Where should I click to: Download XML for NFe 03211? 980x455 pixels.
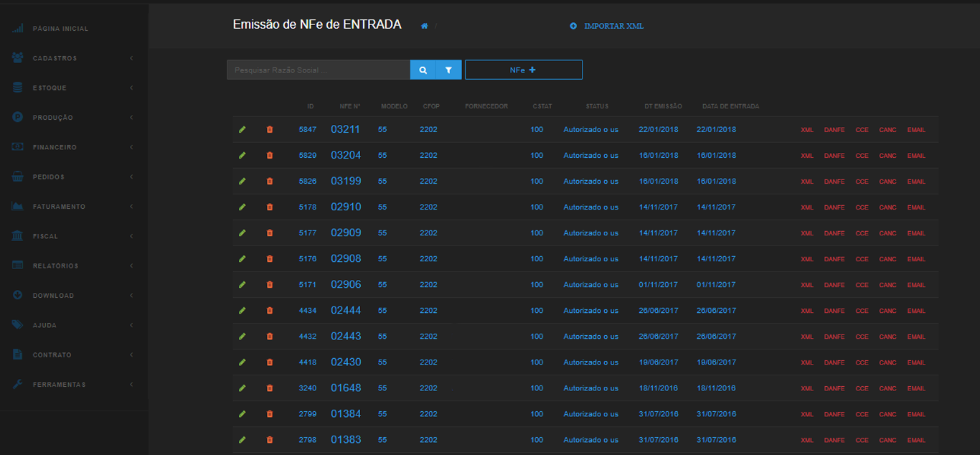click(807, 130)
